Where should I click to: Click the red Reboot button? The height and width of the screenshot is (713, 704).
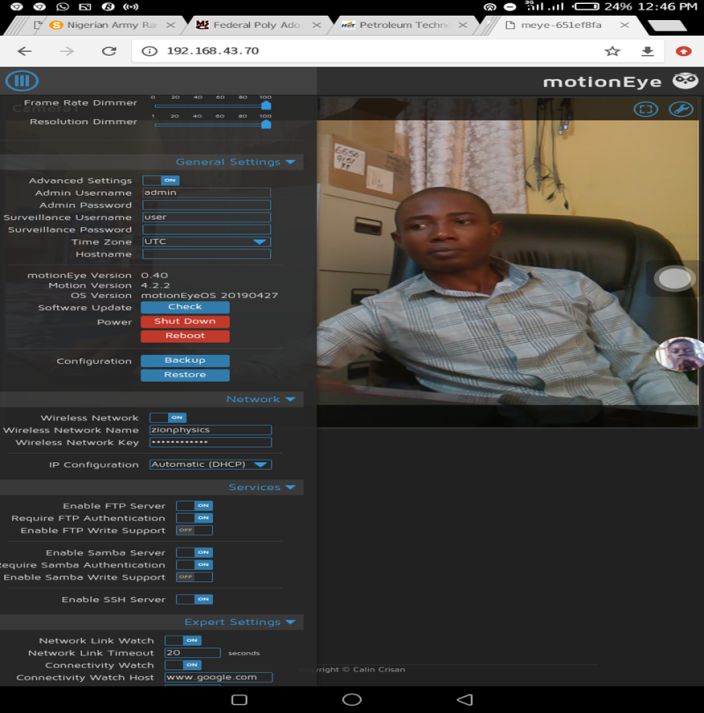tap(185, 336)
